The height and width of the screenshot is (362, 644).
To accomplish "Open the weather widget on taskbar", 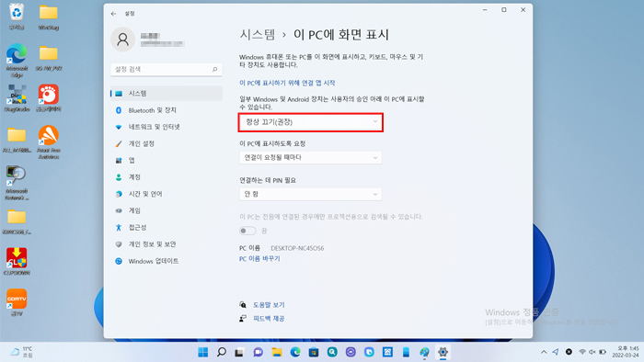I will click(21, 352).
